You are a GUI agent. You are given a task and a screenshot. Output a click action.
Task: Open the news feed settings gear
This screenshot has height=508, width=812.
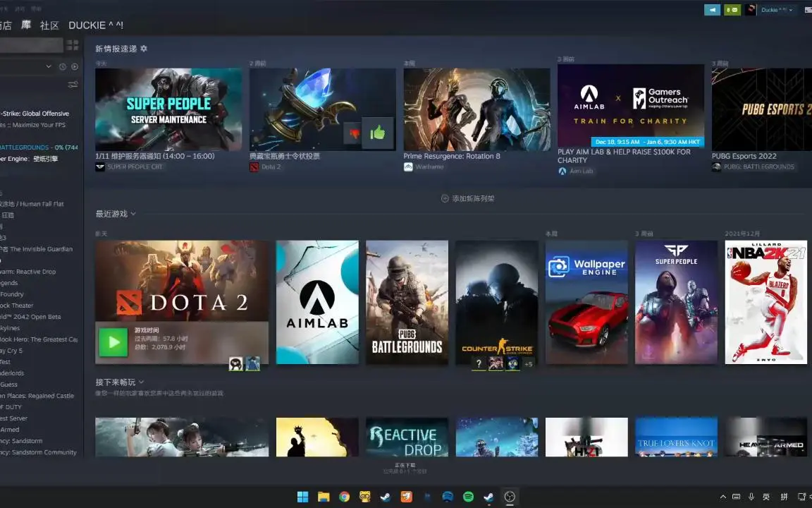click(144, 49)
